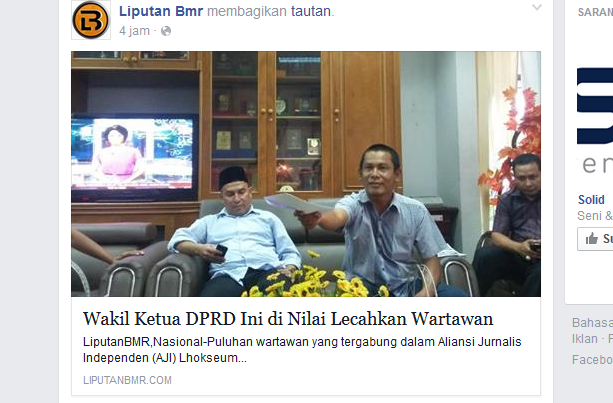The image size is (613, 403).
Task: Click the Facebook copyright footer text
Action: coord(592,360)
